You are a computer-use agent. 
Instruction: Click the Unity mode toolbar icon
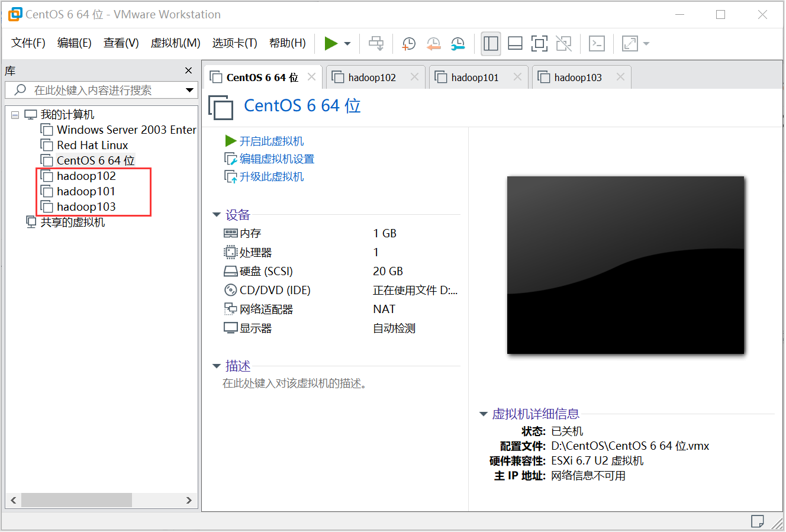563,43
